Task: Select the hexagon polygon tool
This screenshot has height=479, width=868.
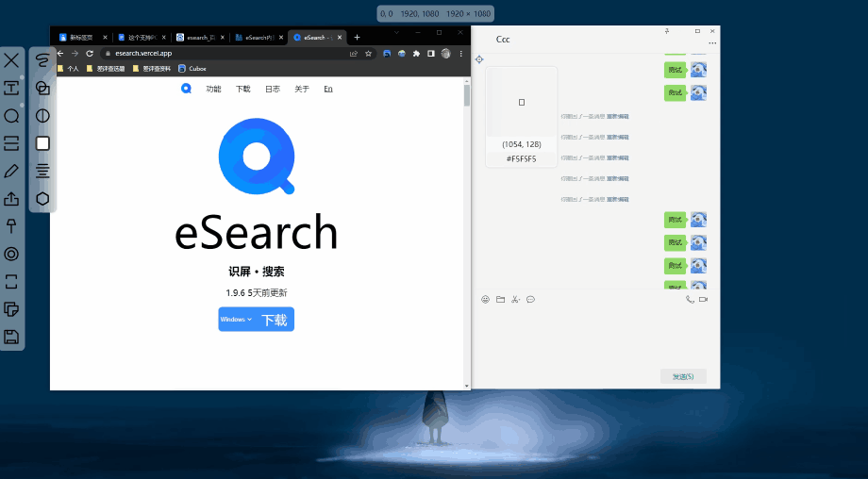Action: point(42,199)
